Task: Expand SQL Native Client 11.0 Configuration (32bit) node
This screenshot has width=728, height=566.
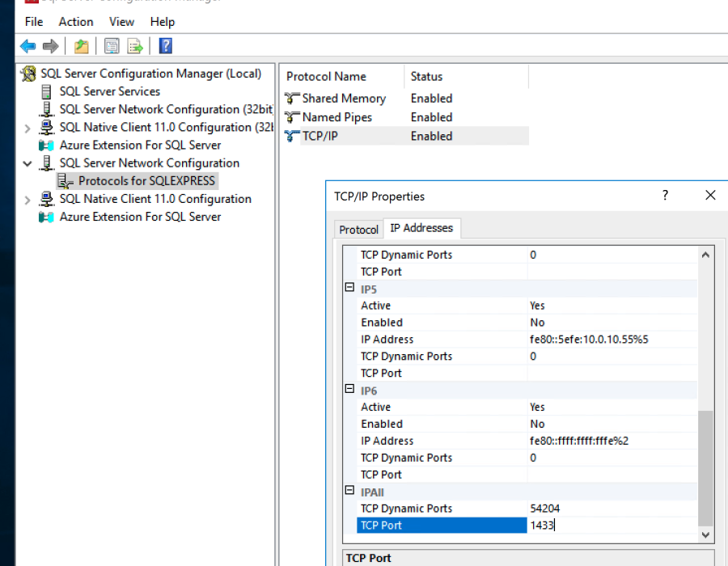Action: click(28, 129)
